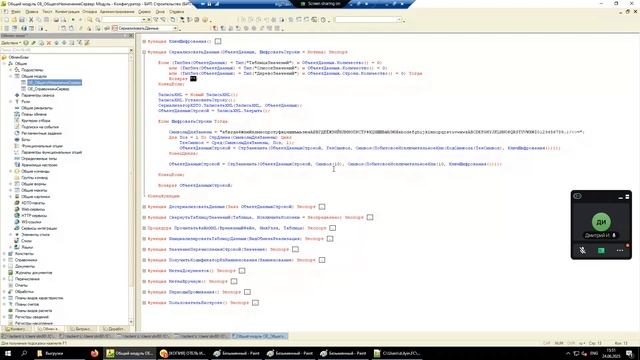Open the Действия dropdown
This screenshot has width=640, height=360.
(11, 43)
